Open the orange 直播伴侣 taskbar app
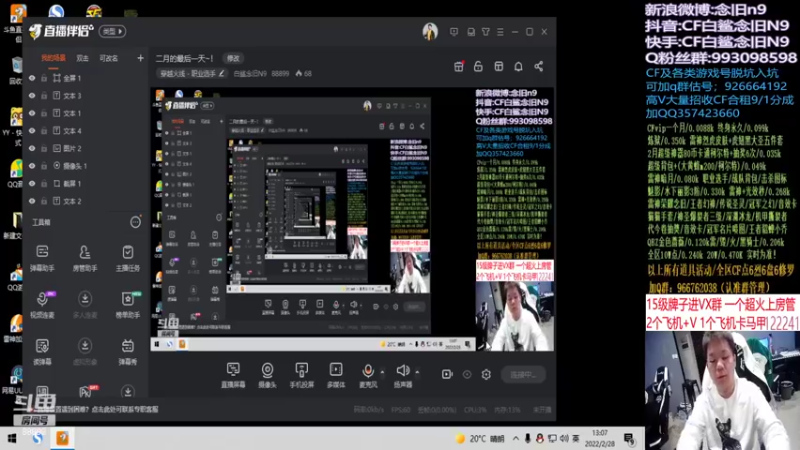This screenshot has height=450, width=800. pos(62,438)
